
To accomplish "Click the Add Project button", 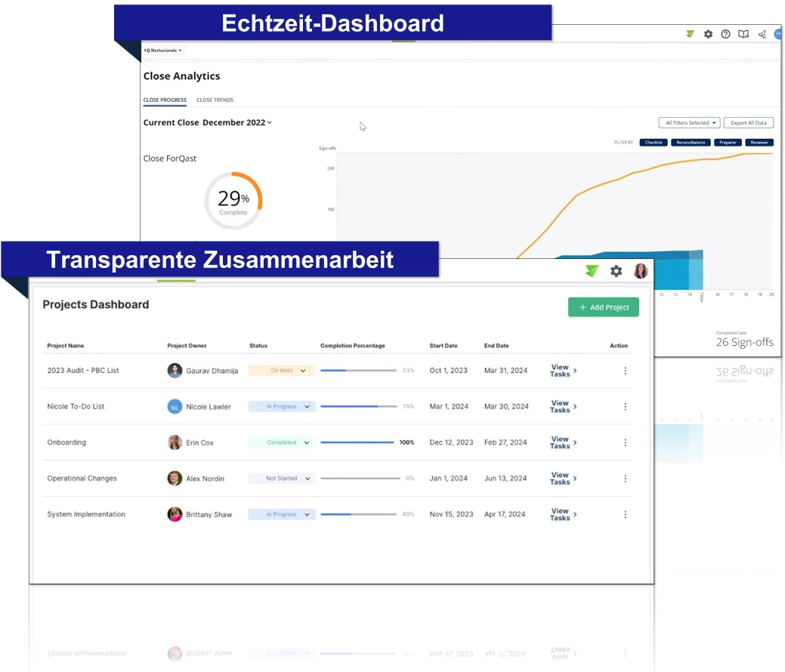I will [603, 307].
